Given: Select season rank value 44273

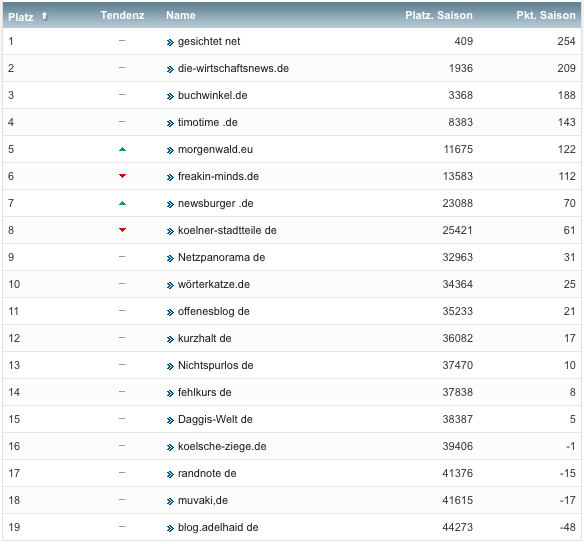Looking at the screenshot, I should coord(457,527).
